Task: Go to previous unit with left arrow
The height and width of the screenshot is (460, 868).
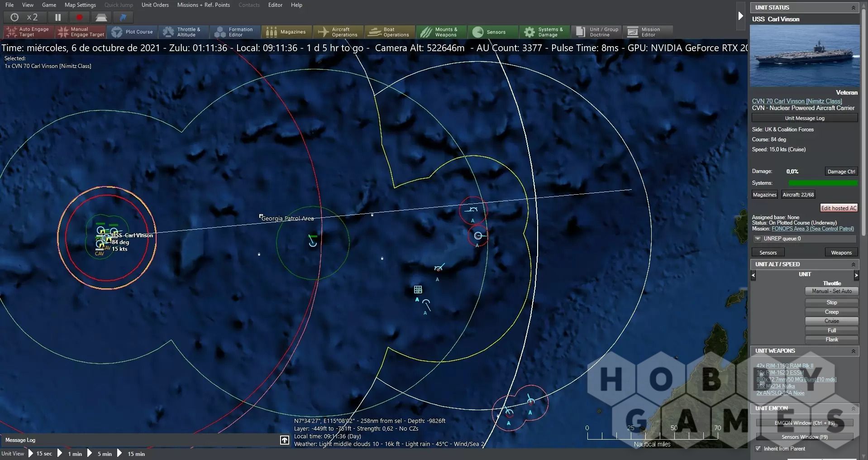Action: 753,275
